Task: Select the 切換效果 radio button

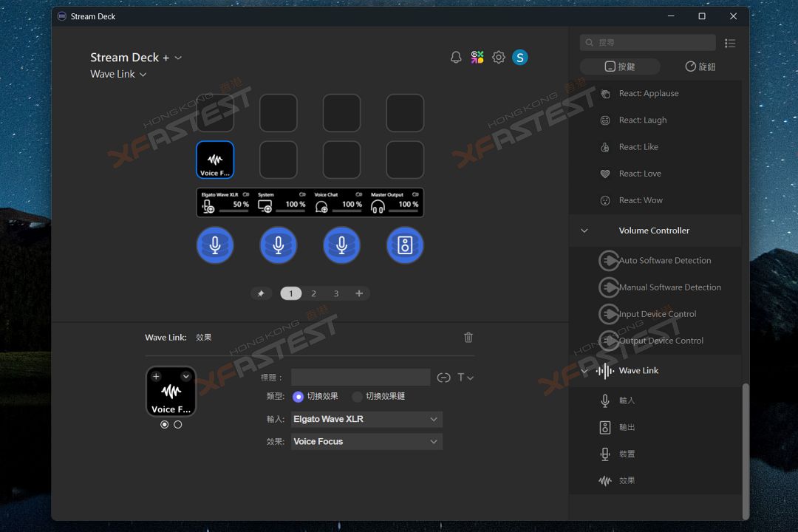Action: click(299, 397)
